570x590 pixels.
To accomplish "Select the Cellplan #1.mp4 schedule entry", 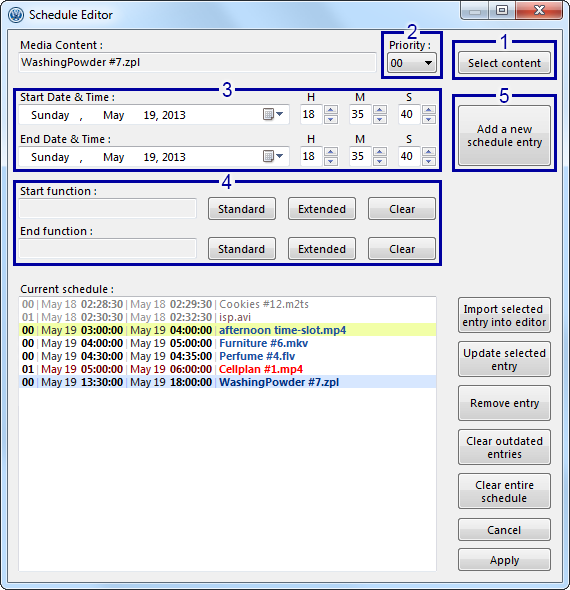I will [x=227, y=369].
